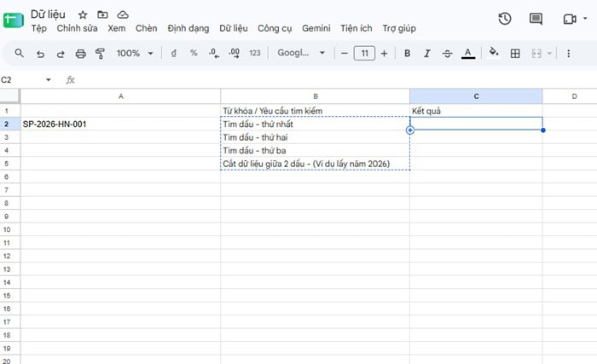Decrease decimal places
This screenshot has height=364, width=597.
pos(214,54)
